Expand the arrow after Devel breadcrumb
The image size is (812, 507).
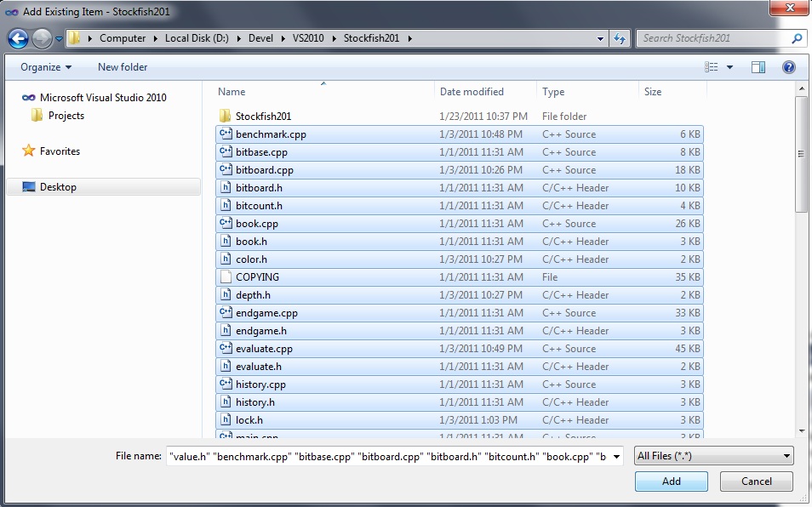click(x=283, y=38)
